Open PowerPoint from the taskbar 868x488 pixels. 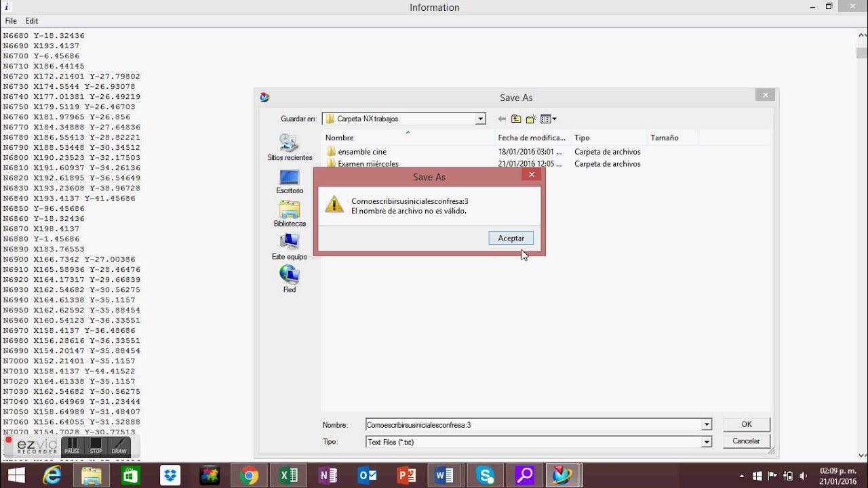[406, 476]
